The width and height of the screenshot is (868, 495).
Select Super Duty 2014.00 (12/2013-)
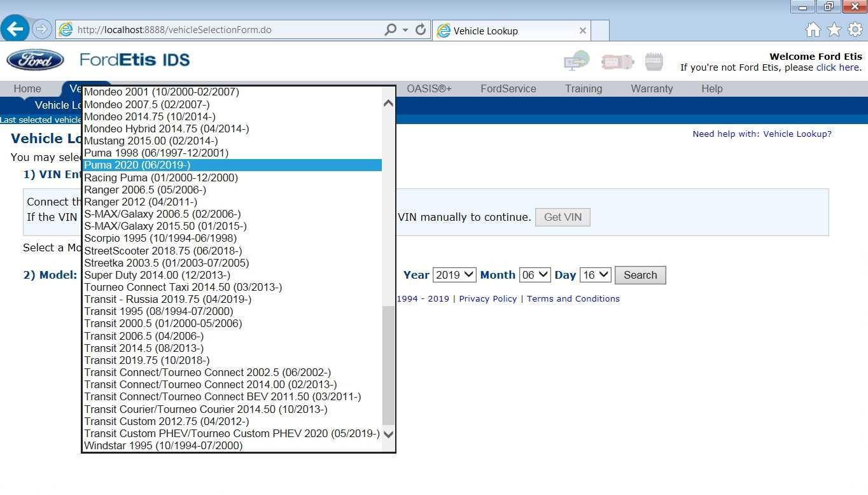pyautogui.click(x=233, y=275)
